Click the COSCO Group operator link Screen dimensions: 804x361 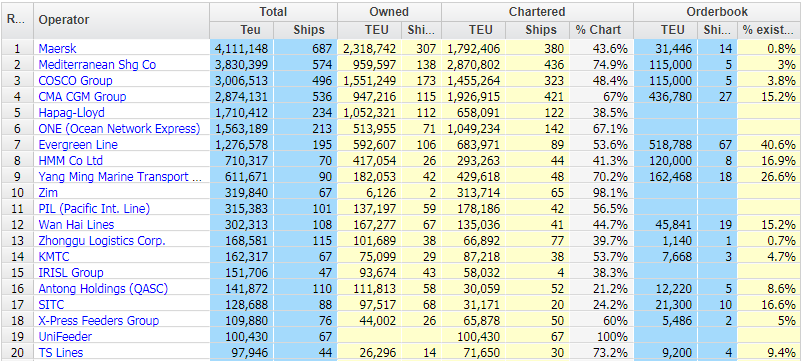75,81
